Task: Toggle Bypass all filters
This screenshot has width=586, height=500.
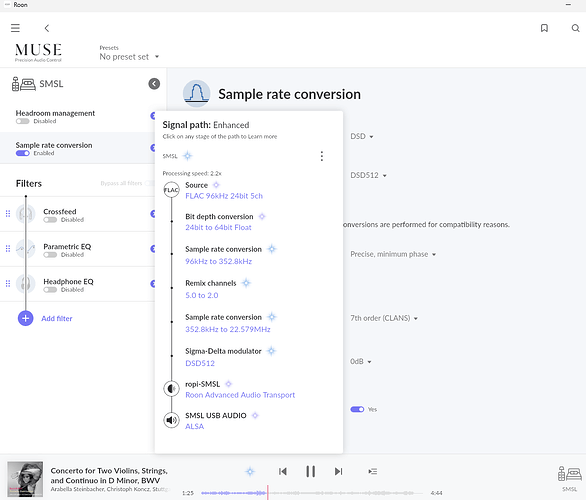Action: click(149, 183)
